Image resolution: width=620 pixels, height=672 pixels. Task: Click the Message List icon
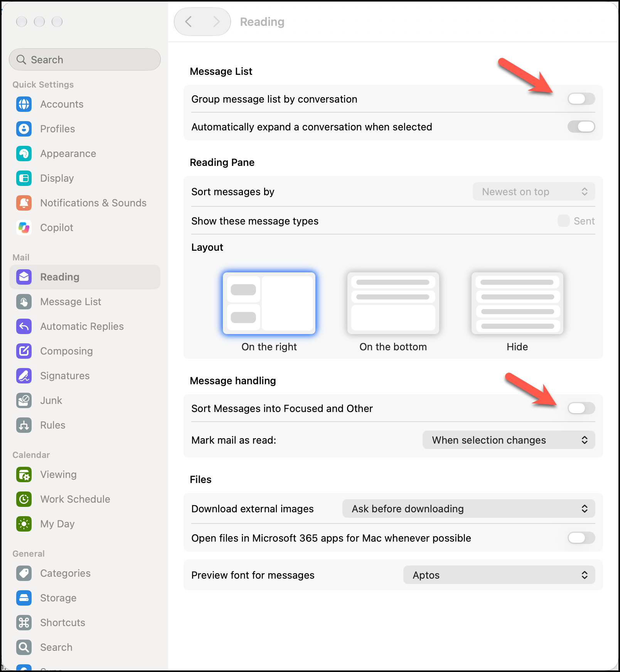coord(24,302)
